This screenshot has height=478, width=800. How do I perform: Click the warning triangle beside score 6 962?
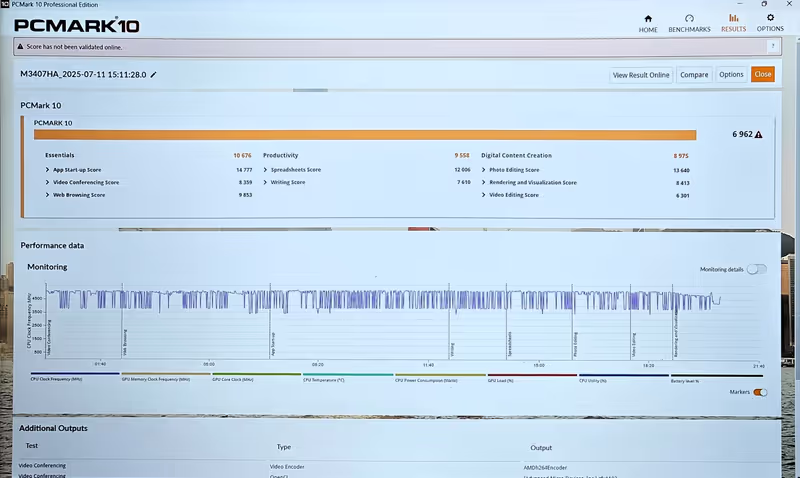[x=758, y=134]
